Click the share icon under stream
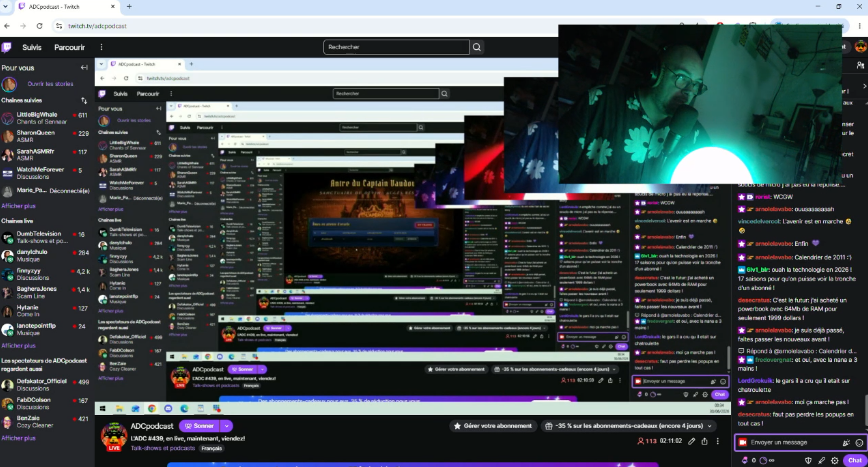This screenshot has width=868, height=467. [x=705, y=441]
